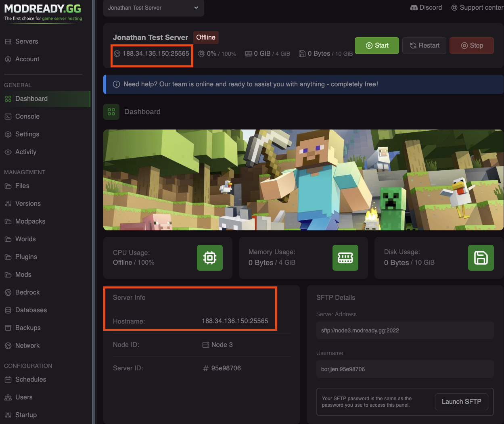Click the Disk usage icon
Image resolution: width=504 pixels, height=424 pixels.
pyautogui.click(x=481, y=258)
